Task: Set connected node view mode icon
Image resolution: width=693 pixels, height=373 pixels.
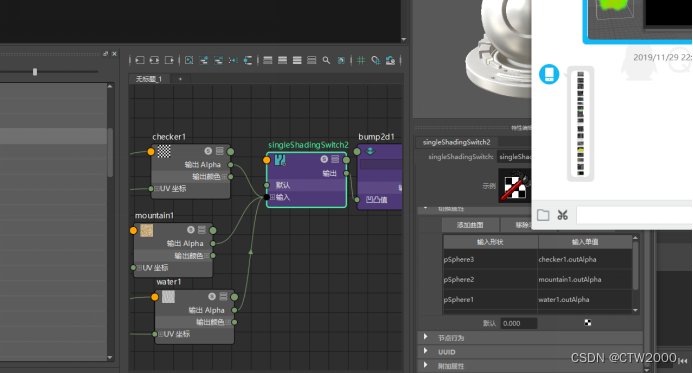Action: 282,60
